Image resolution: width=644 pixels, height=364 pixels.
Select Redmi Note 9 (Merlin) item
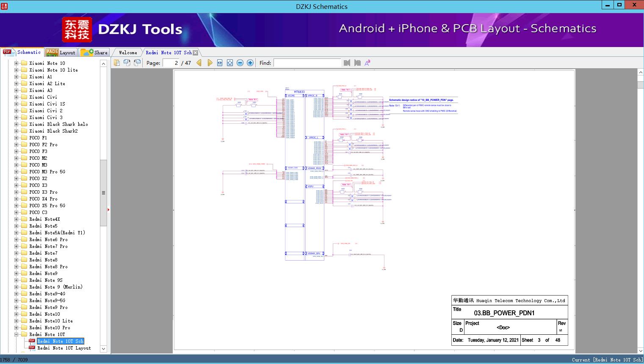pyautogui.click(x=56, y=287)
